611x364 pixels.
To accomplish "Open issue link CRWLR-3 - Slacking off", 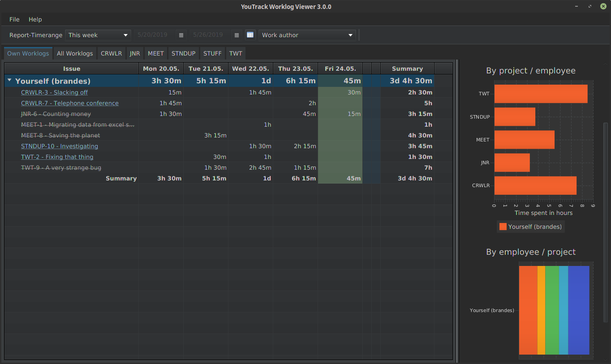I will pos(54,92).
